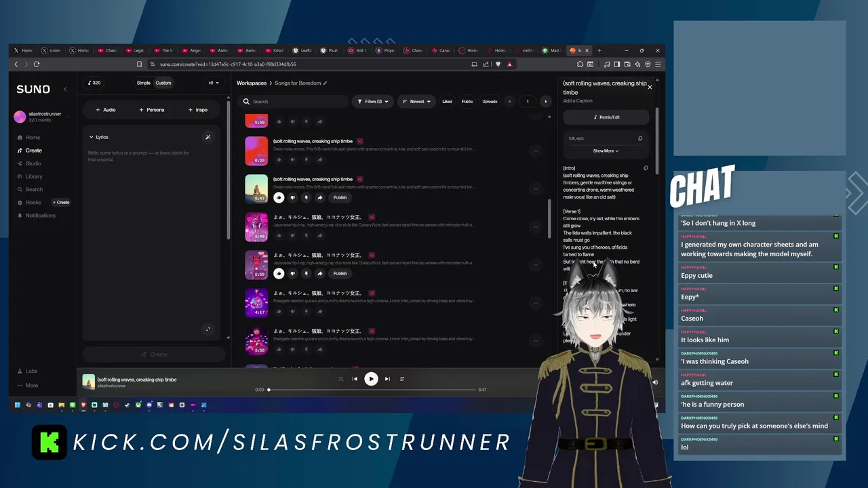The height and width of the screenshot is (488, 868).
Task: Add a Persona to the prompt
Action: point(151,110)
